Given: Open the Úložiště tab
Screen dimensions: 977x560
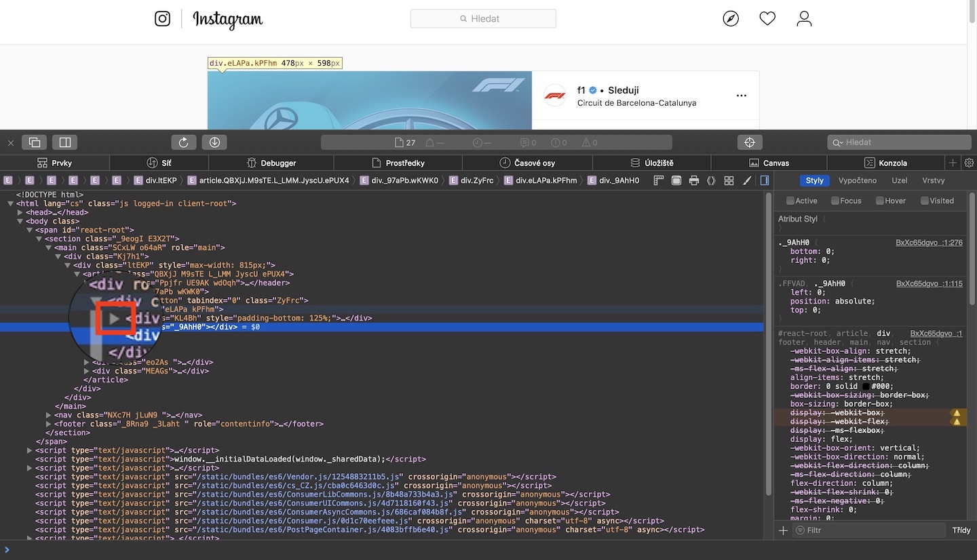Looking at the screenshot, I should [x=651, y=163].
